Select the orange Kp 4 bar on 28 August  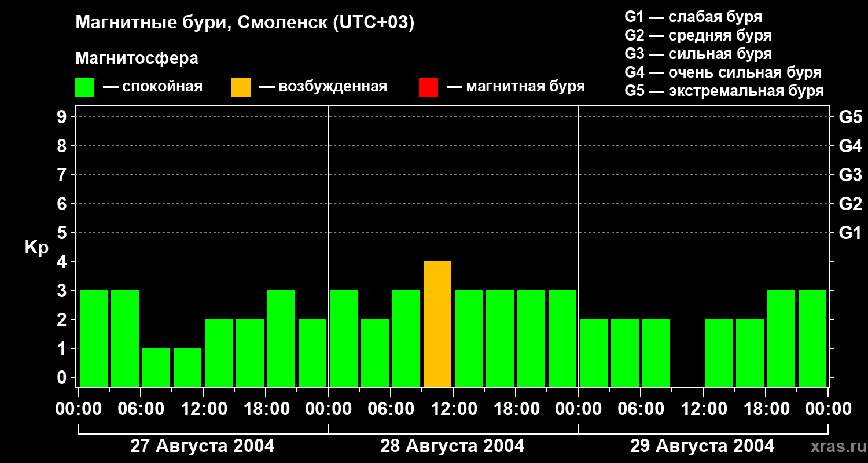click(437, 324)
